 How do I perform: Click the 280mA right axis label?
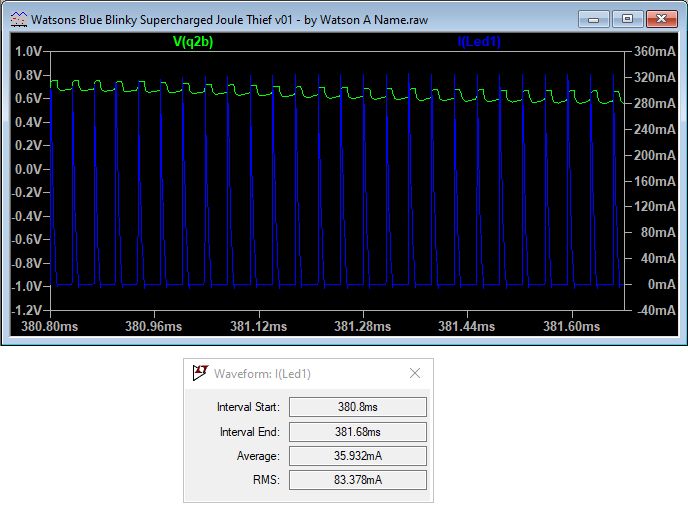click(655, 104)
